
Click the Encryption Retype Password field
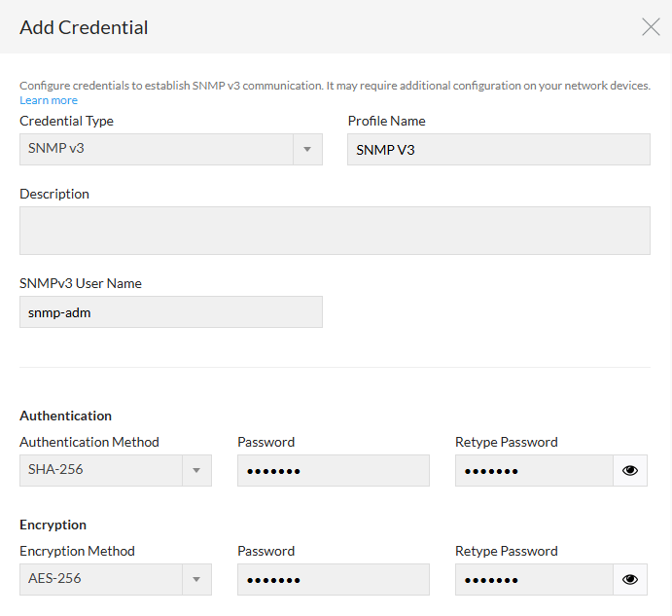(x=534, y=580)
